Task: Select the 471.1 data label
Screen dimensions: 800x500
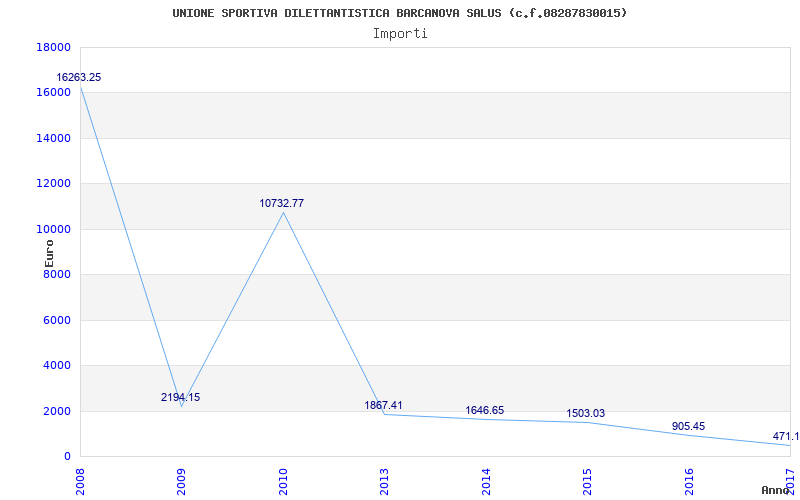Action: click(x=786, y=437)
